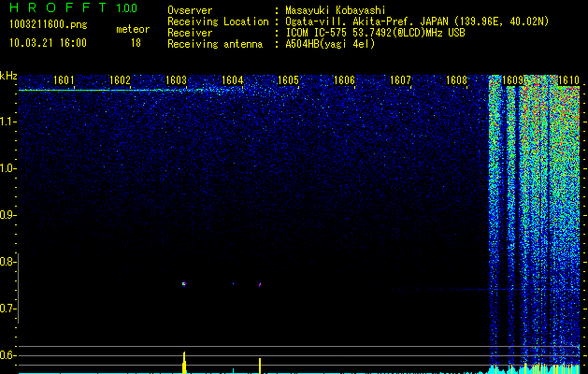Click the meteor count value 18
The width and height of the screenshot is (588, 374).
click(136, 43)
